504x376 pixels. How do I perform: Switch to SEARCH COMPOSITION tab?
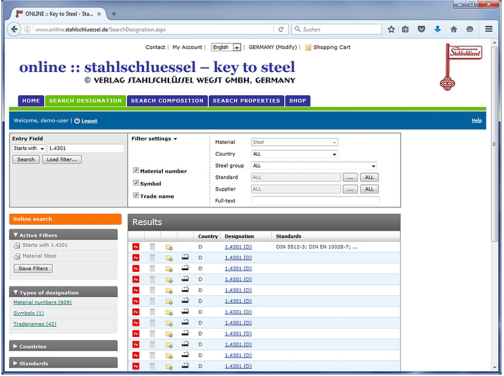pyautogui.click(x=167, y=101)
